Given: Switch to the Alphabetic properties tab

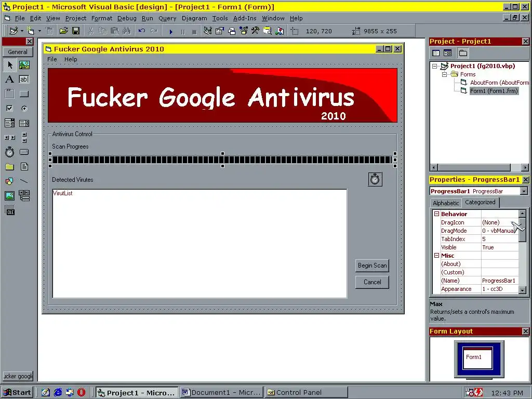Looking at the screenshot, I should [x=446, y=203].
